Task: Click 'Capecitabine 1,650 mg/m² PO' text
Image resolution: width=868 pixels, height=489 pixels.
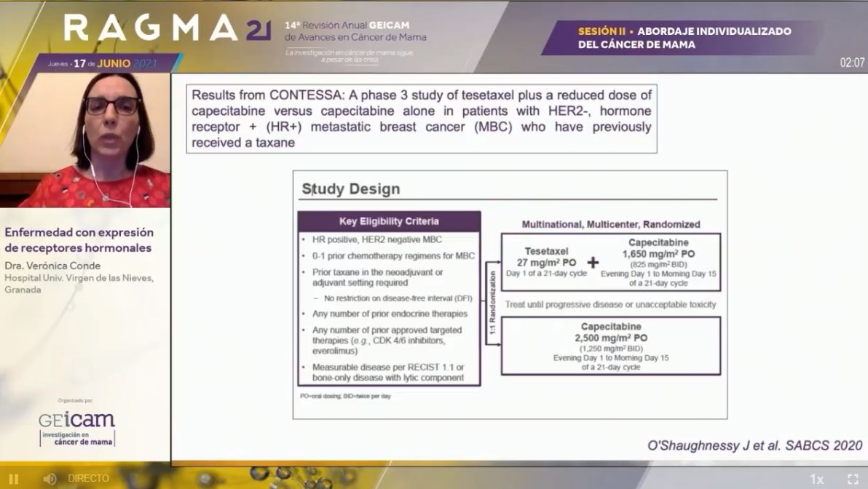Action: (x=658, y=248)
